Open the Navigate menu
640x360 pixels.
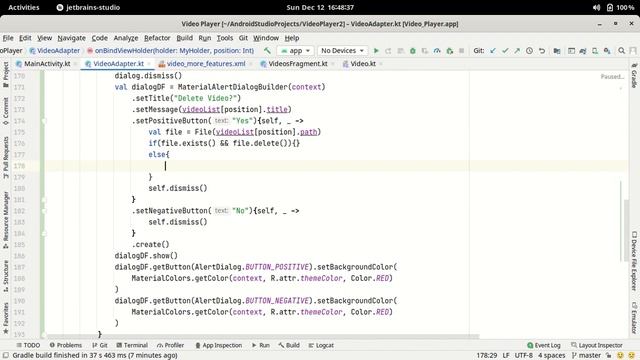[71, 38]
